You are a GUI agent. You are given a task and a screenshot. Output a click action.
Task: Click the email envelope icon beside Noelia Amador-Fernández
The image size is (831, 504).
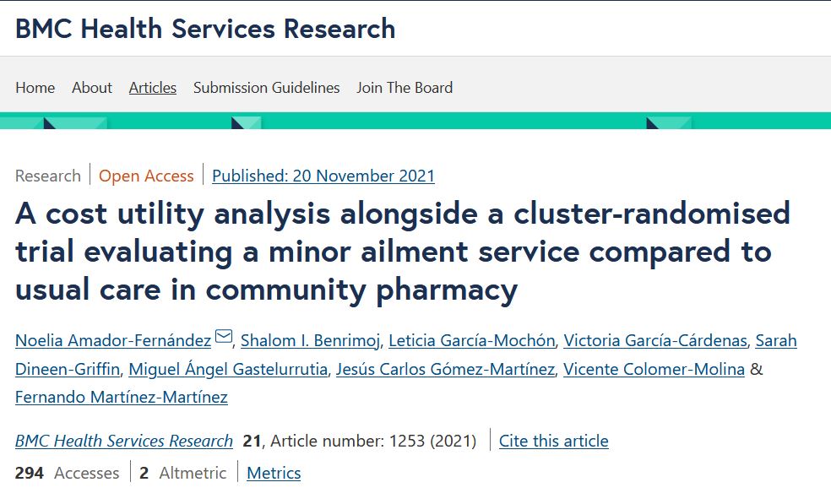224,339
